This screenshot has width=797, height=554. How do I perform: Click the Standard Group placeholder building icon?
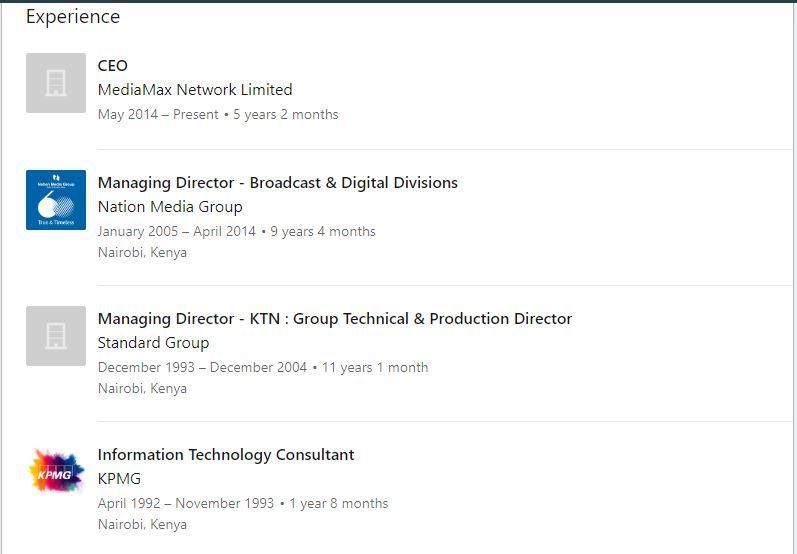tap(56, 336)
